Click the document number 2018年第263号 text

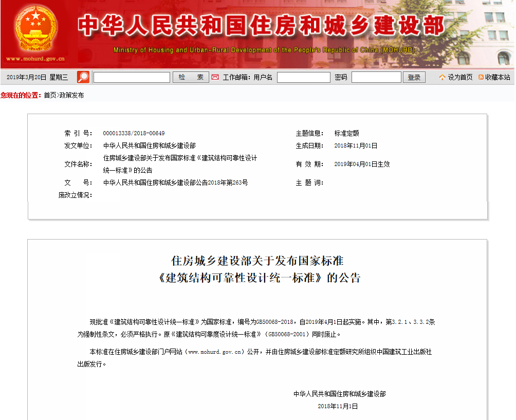click(228, 182)
